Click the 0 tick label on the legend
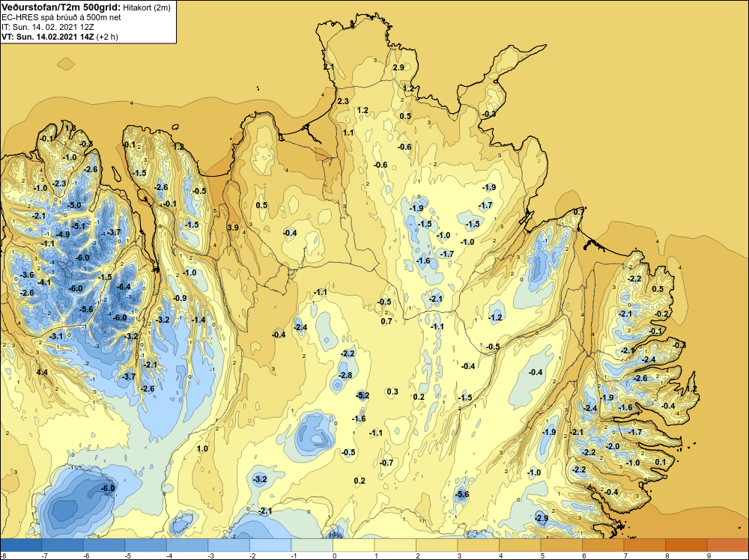 click(x=334, y=556)
